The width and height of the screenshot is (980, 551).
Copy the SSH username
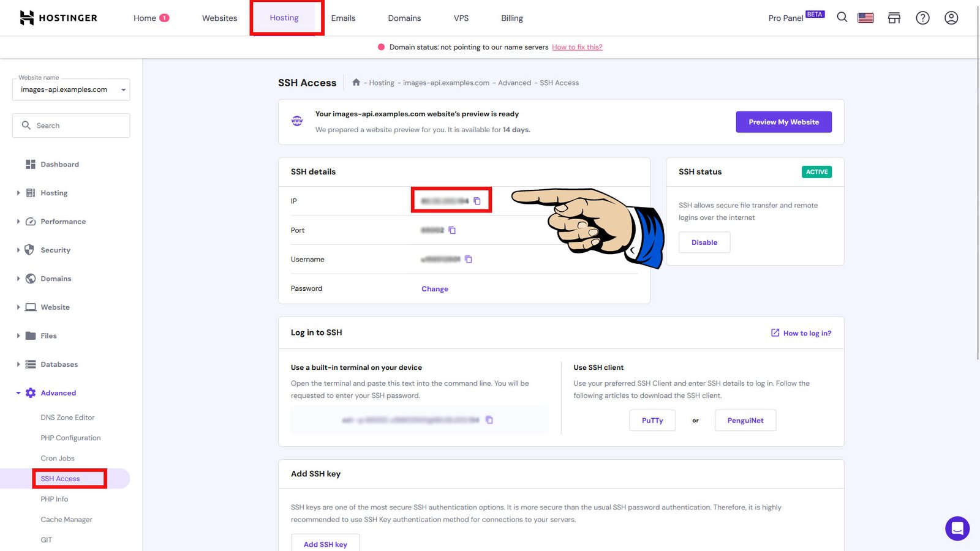click(469, 260)
